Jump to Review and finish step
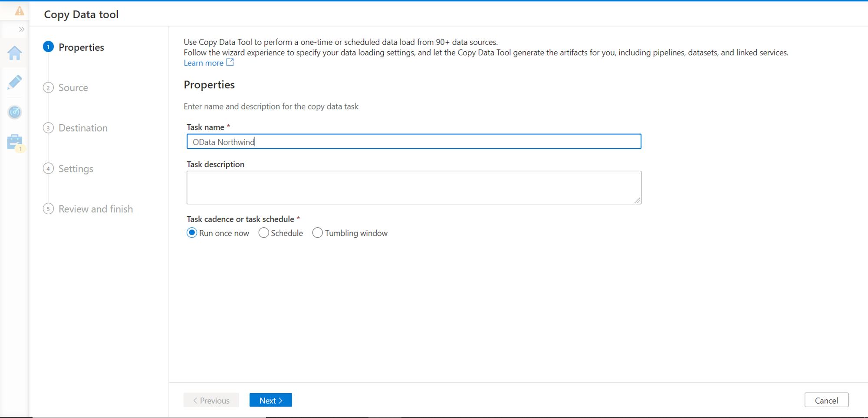Viewport: 868px width, 418px height. (x=95, y=209)
